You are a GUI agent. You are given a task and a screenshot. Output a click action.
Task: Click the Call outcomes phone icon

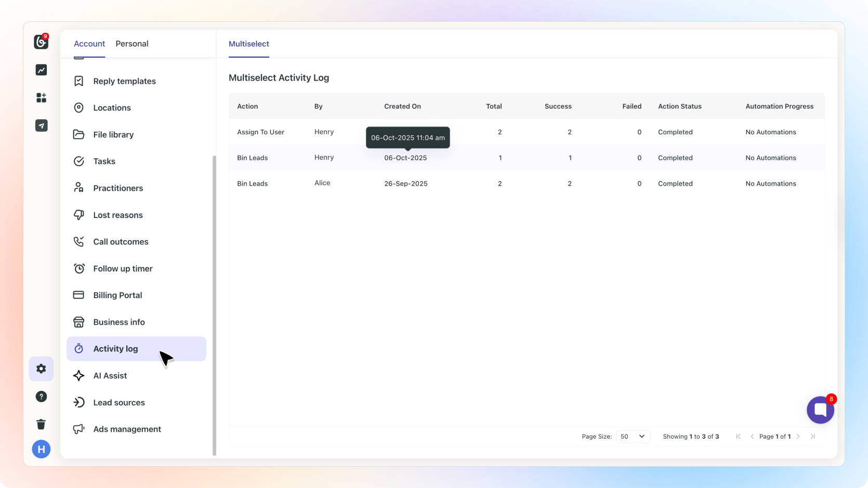[79, 241]
